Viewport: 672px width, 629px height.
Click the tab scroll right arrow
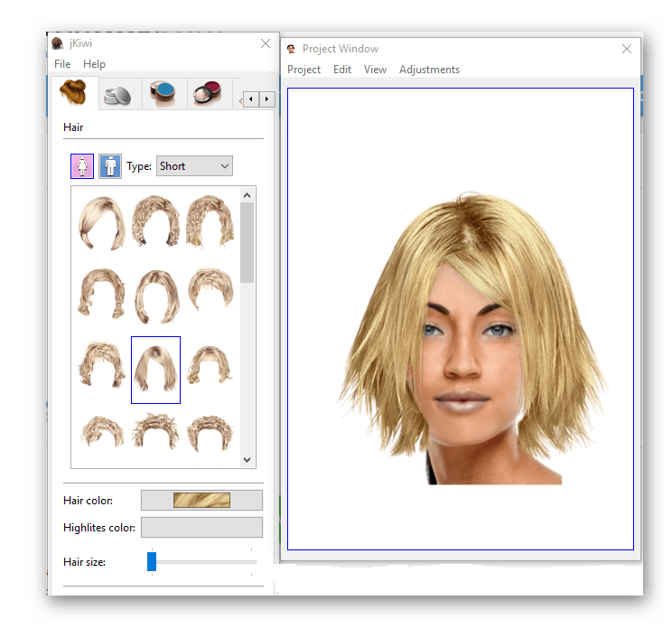click(x=266, y=99)
